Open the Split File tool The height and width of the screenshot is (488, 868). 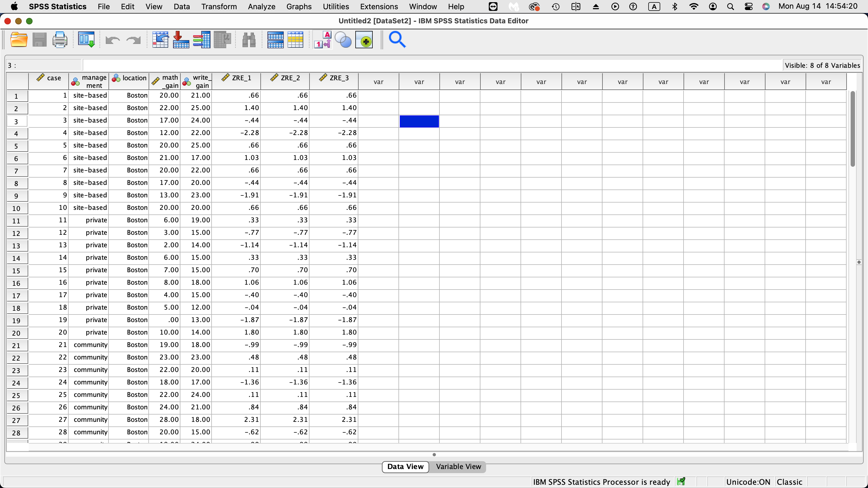(275, 39)
